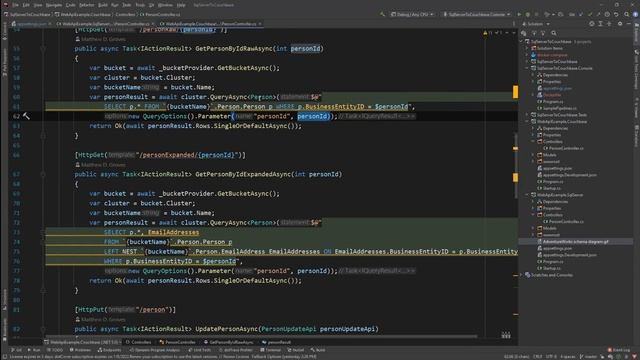Open the Terminal tool window button
The image size is (640, 360).
[270, 350]
